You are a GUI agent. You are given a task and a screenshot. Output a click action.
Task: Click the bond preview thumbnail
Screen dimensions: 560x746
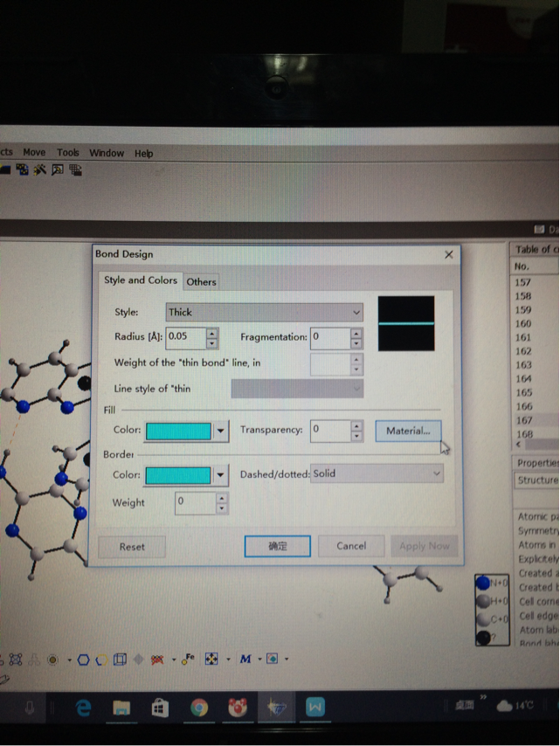(406, 323)
